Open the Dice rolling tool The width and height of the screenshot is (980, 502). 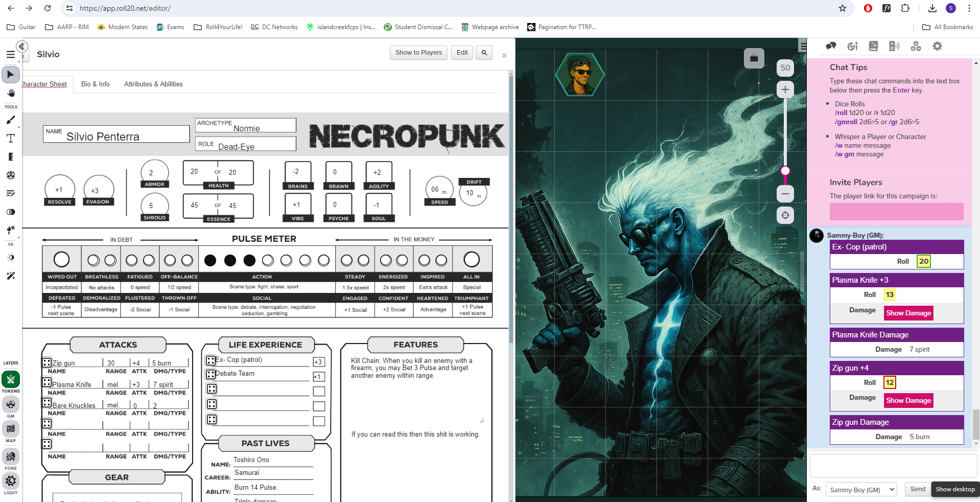coord(11,175)
